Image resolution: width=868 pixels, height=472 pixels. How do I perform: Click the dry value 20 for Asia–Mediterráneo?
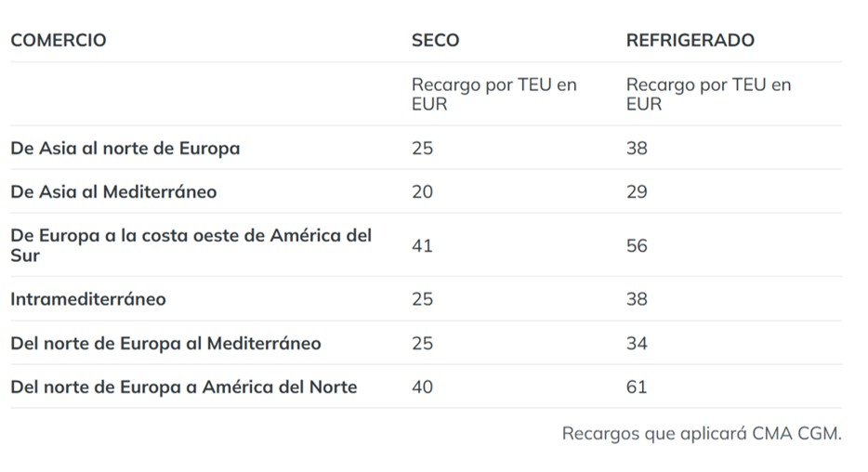click(422, 191)
